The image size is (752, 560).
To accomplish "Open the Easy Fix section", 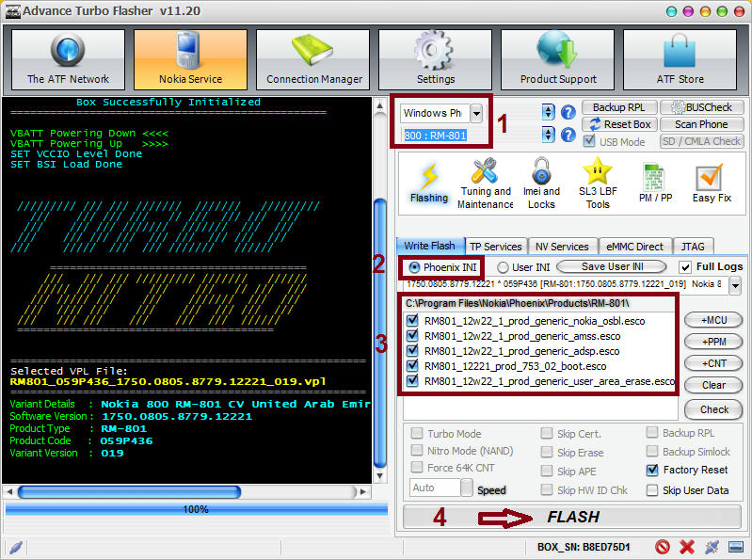I will tap(712, 184).
